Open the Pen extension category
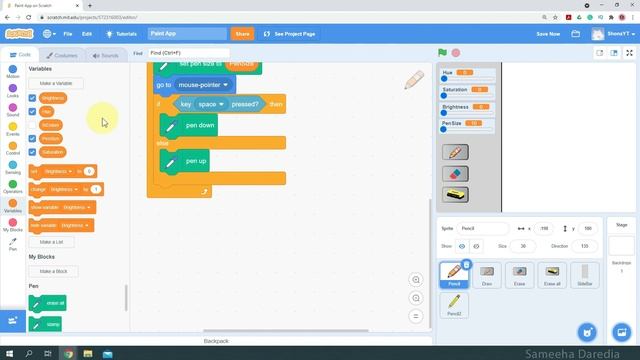This screenshot has width=640, height=360. 13,244
